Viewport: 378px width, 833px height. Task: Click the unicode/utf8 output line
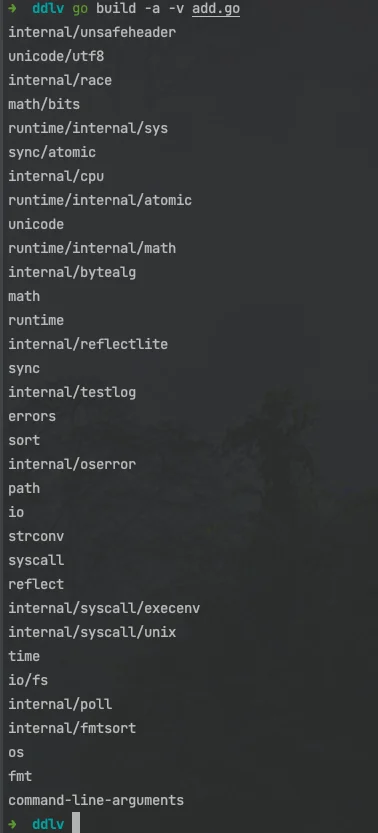(x=56, y=56)
